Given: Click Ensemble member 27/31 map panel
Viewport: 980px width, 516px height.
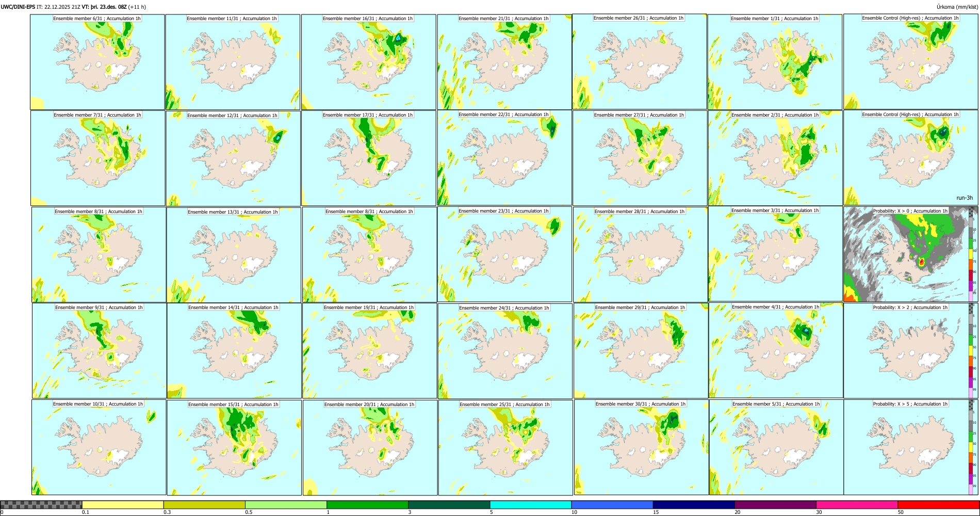Looking at the screenshot, I should point(640,158).
